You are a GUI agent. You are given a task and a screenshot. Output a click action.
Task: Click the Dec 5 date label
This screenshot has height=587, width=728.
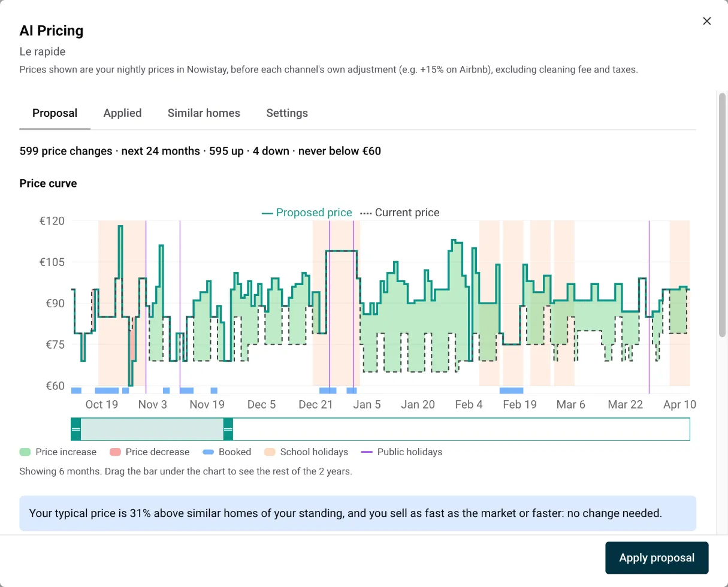[262, 404]
